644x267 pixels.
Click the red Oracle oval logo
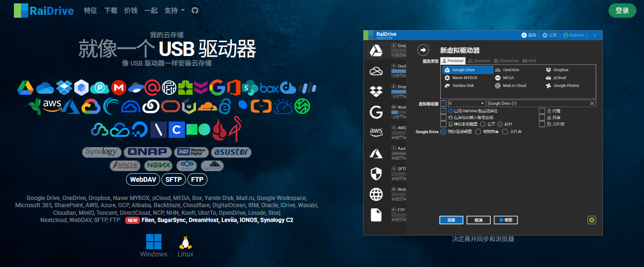coord(171,106)
